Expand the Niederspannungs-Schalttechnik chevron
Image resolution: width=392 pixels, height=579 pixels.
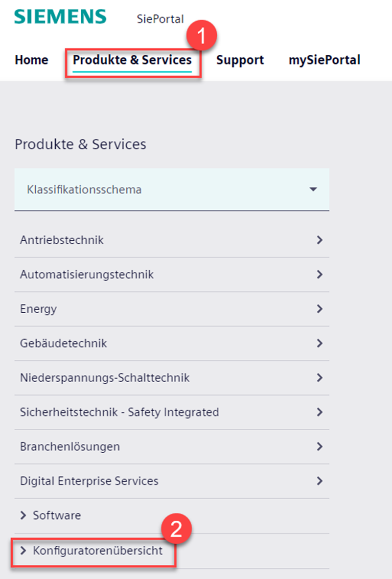tap(320, 378)
